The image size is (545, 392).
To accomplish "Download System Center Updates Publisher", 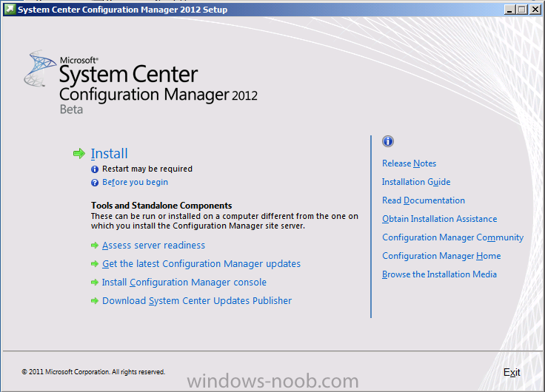I will [x=197, y=301].
